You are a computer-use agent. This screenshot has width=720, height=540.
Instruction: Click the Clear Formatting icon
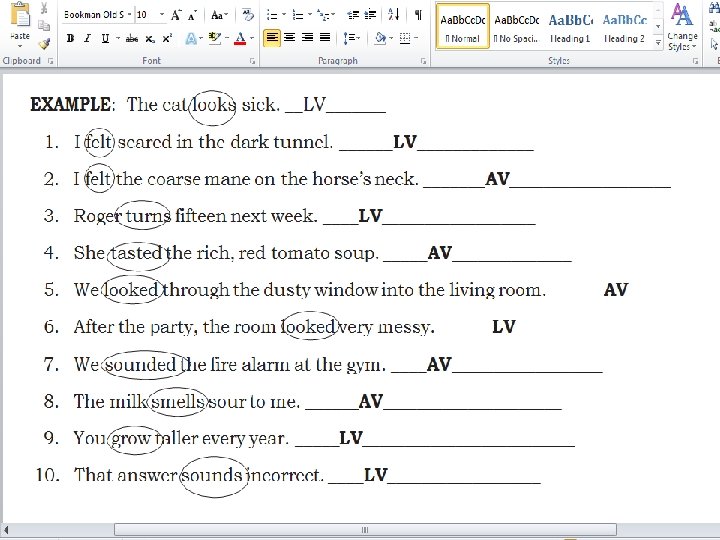pyautogui.click(x=248, y=15)
